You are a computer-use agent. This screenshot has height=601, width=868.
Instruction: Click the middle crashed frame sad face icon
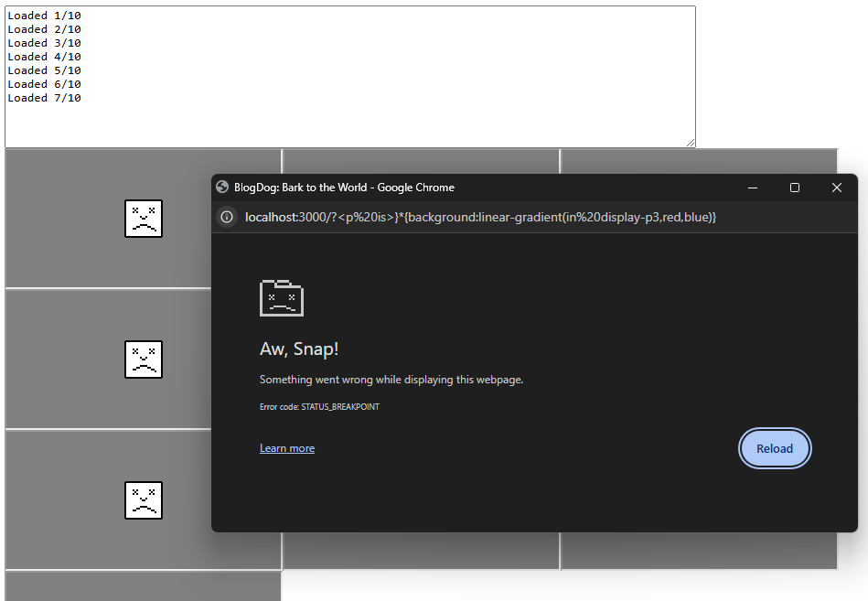click(144, 360)
